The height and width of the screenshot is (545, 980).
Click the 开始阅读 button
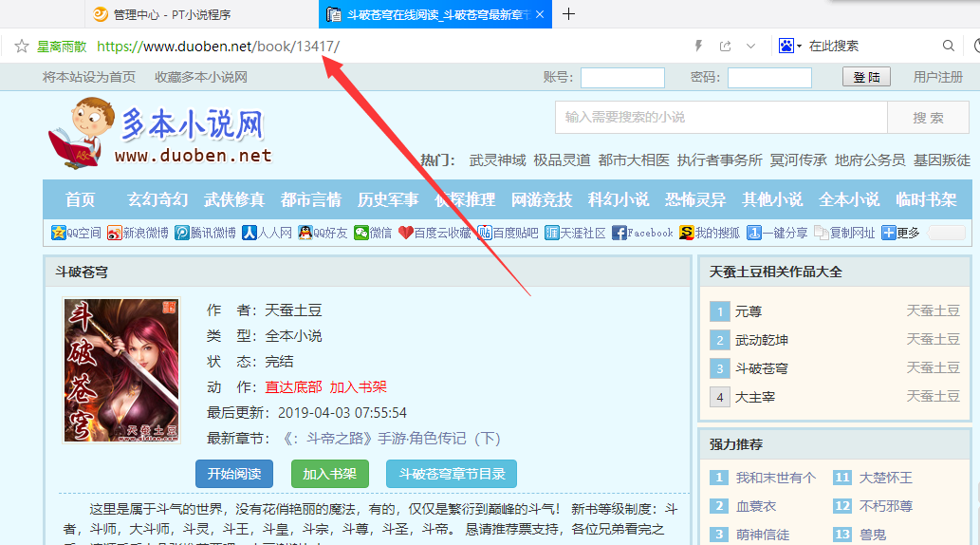[x=233, y=474]
